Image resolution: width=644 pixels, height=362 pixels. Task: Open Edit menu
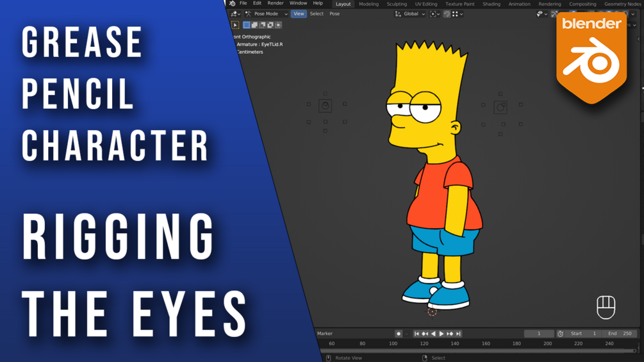coord(257,3)
